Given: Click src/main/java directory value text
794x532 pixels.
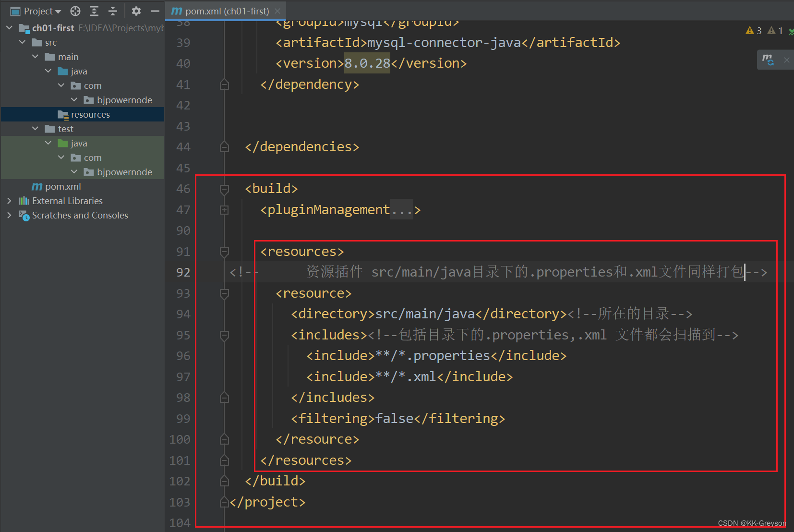Looking at the screenshot, I should pos(425,314).
